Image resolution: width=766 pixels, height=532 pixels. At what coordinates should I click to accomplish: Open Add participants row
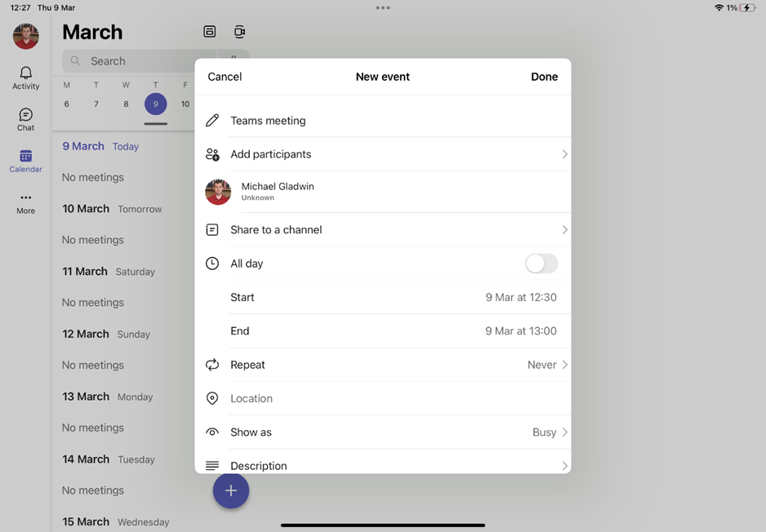click(382, 154)
